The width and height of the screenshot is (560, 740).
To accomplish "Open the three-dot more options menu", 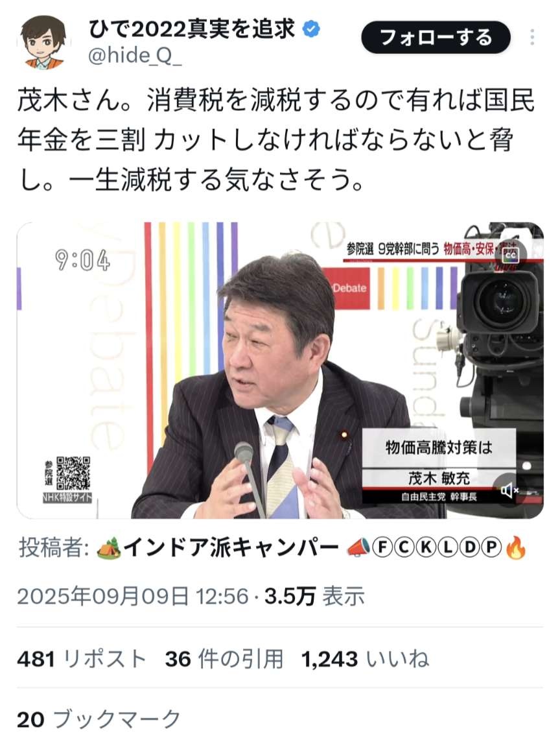I will pos(532,37).
